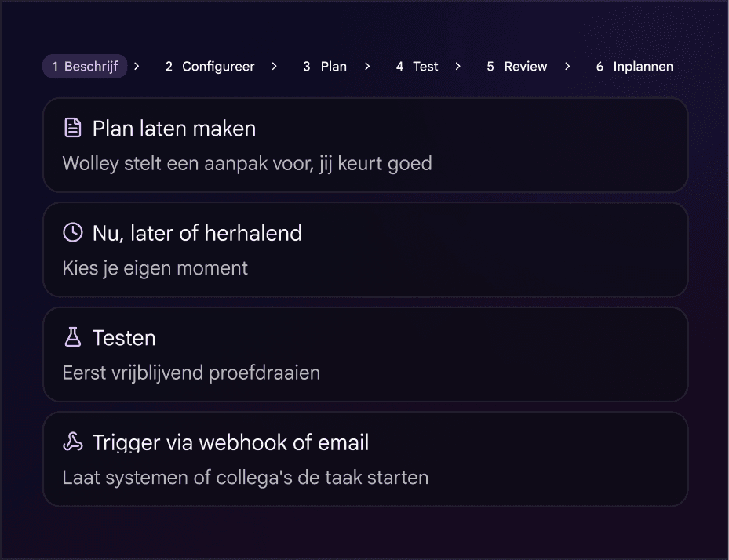Click chevron after Beschrijf step

[x=137, y=67]
